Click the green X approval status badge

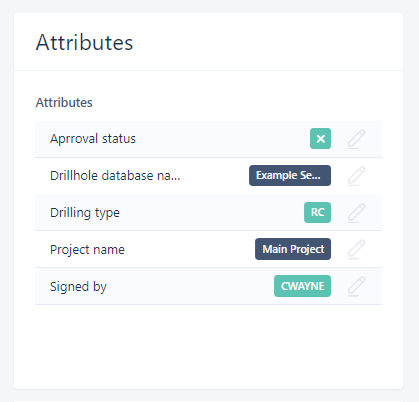(320, 139)
